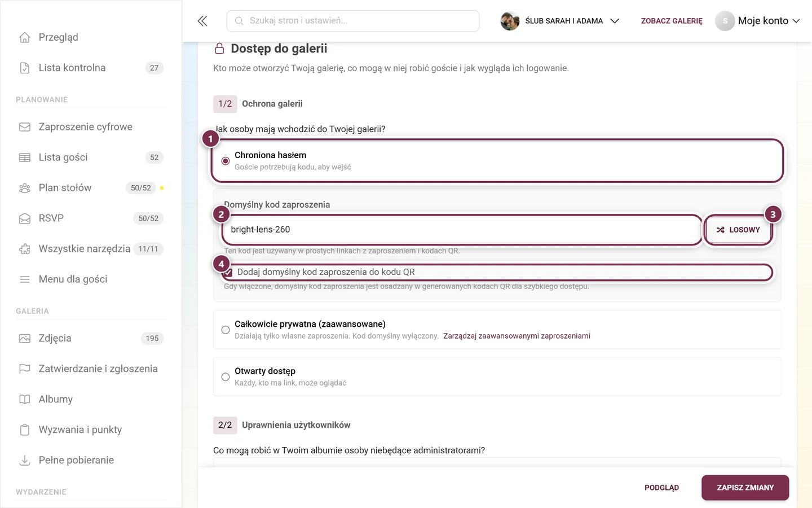Viewport: 812px width, 508px height.
Task: Click the Zapisz zmiany button
Action: [745, 488]
